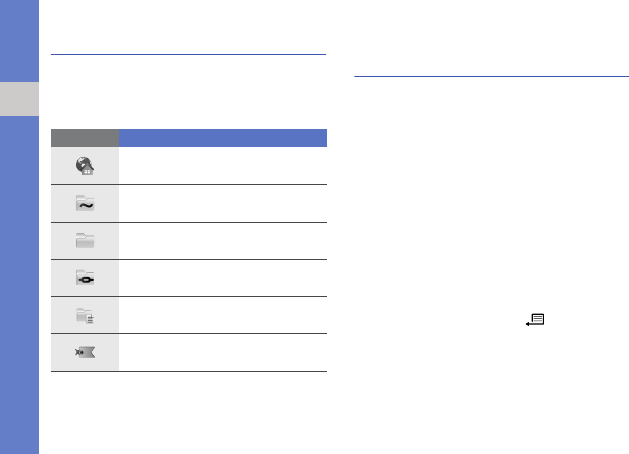The height and width of the screenshot is (454, 629).
Task: Click the list icon with return arrow
Action: (536, 320)
